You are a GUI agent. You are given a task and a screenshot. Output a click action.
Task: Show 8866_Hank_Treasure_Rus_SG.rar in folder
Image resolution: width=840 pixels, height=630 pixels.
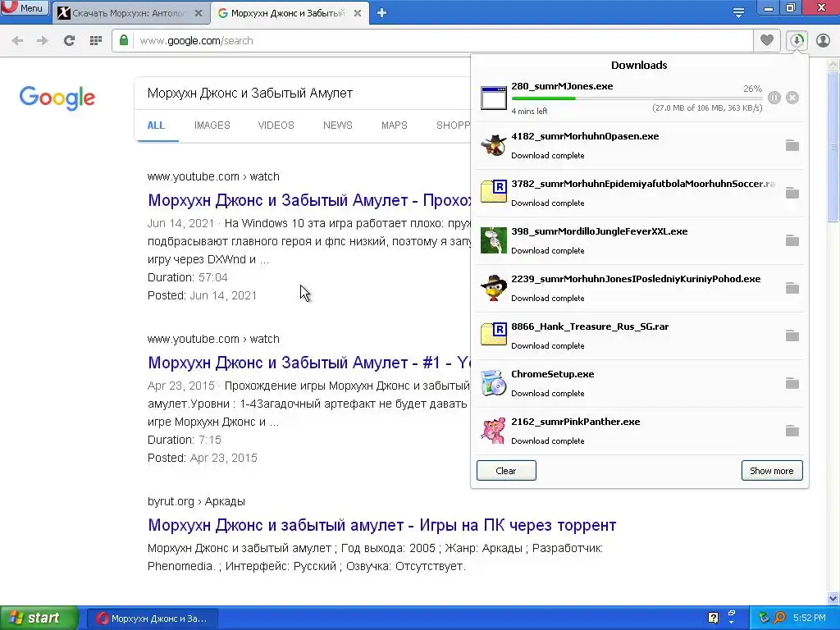[x=792, y=336]
